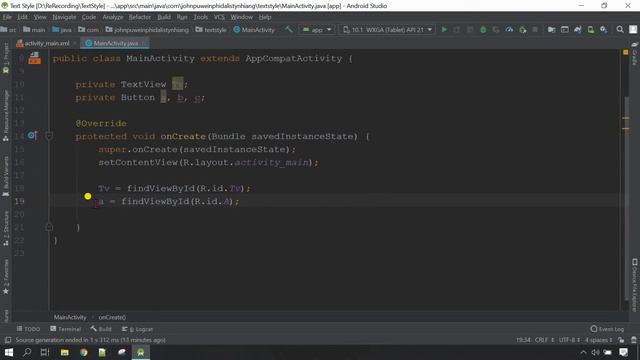The width and height of the screenshot is (640, 360).
Task: Open the Event Log
Action: pos(607,329)
